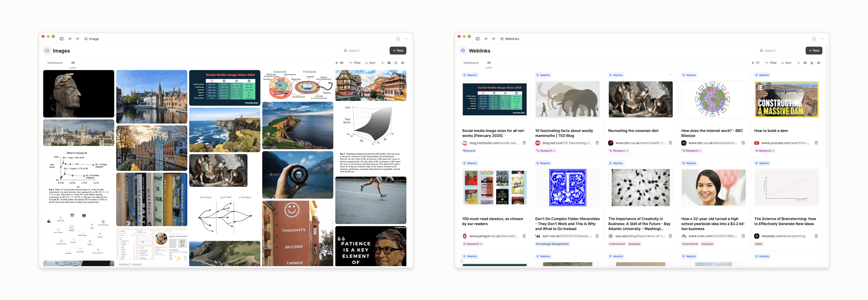Viewport: 868px width, 300px height.
Task: Open the Roman bust statue thumbnail
Action: click(79, 94)
